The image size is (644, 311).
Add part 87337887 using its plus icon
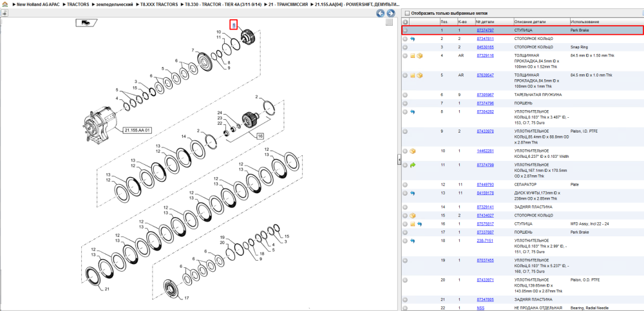click(x=405, y=232)
